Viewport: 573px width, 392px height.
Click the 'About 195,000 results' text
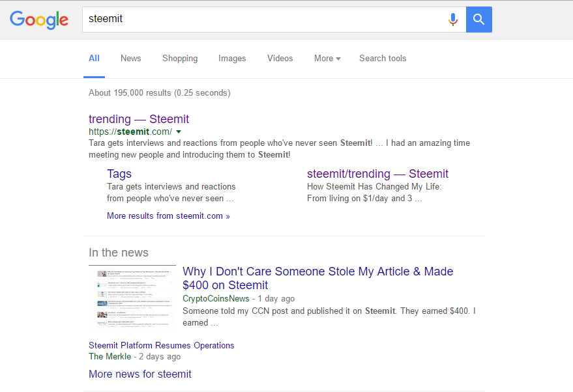tap(159, 92)
